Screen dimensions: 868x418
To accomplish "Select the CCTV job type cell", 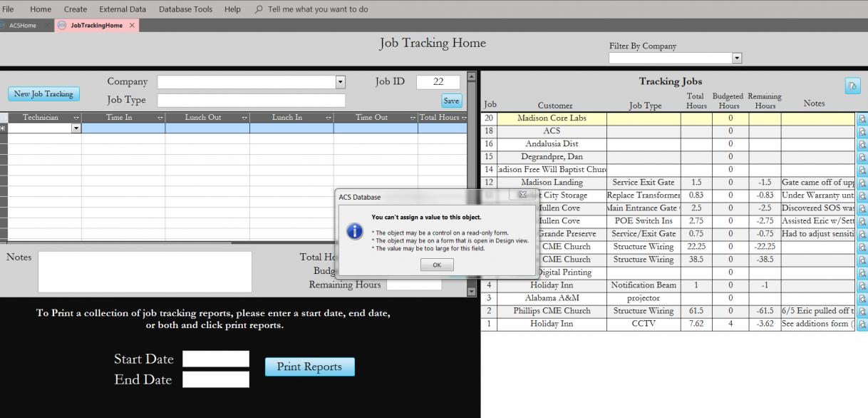I will tap(644, 324).
